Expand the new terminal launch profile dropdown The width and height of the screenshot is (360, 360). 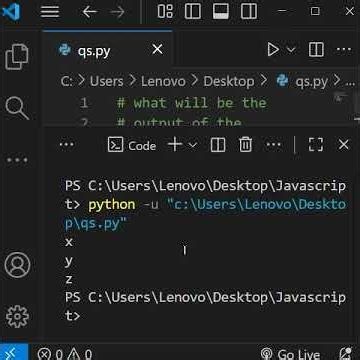[193, 145]
